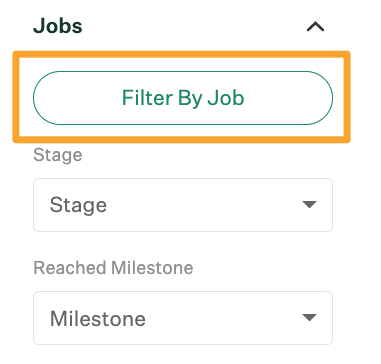The image size is (381, 364).
Task: Expand the Reached Milestone combo box
Action: click(183, 318)
